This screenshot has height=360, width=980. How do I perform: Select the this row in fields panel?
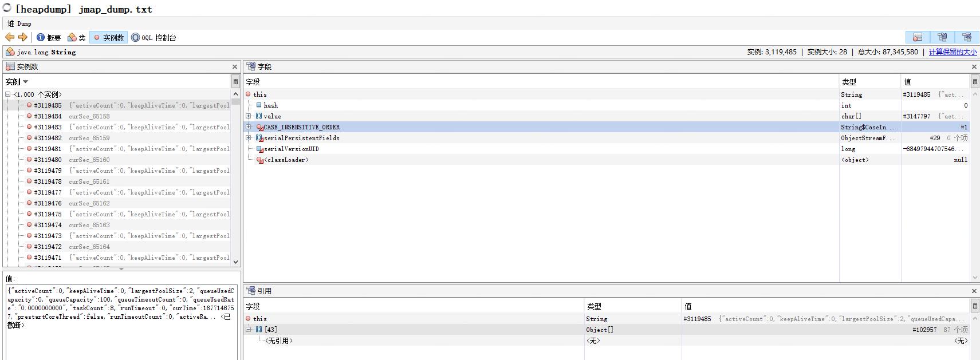607,94
